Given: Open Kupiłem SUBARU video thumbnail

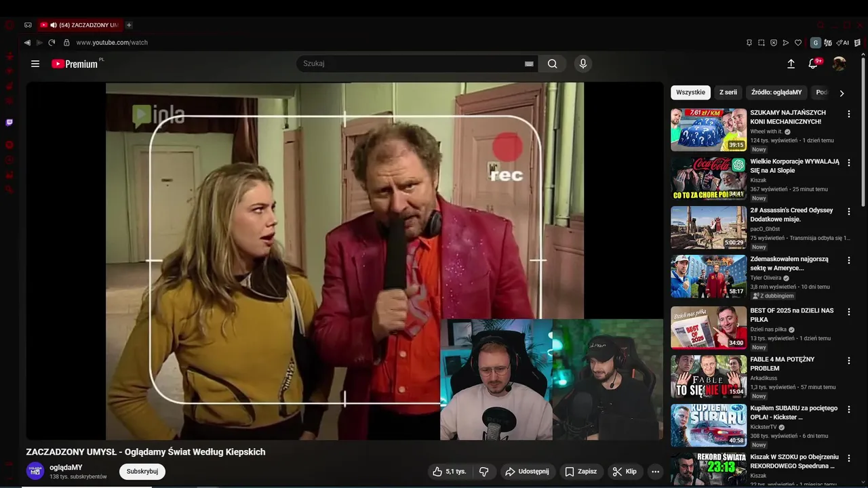Looking at the screenshot, I should click(x=709, y=425).
